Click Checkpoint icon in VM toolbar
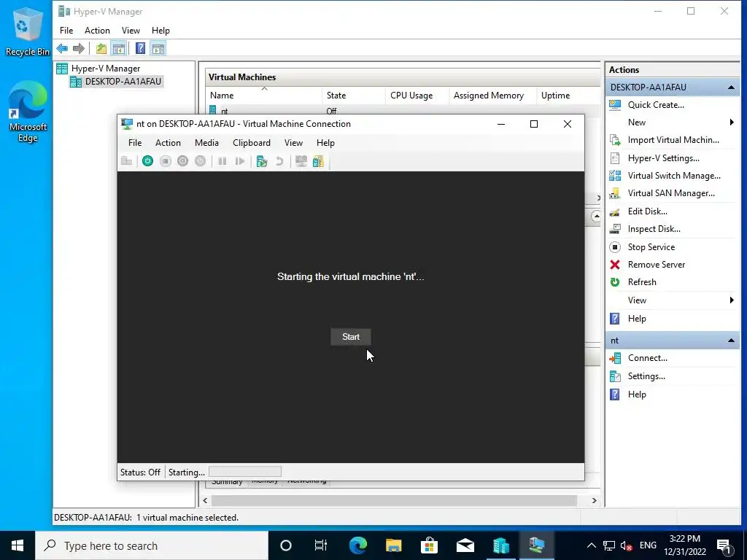Screen dimensions: 747x560 [x=262, y=161]
